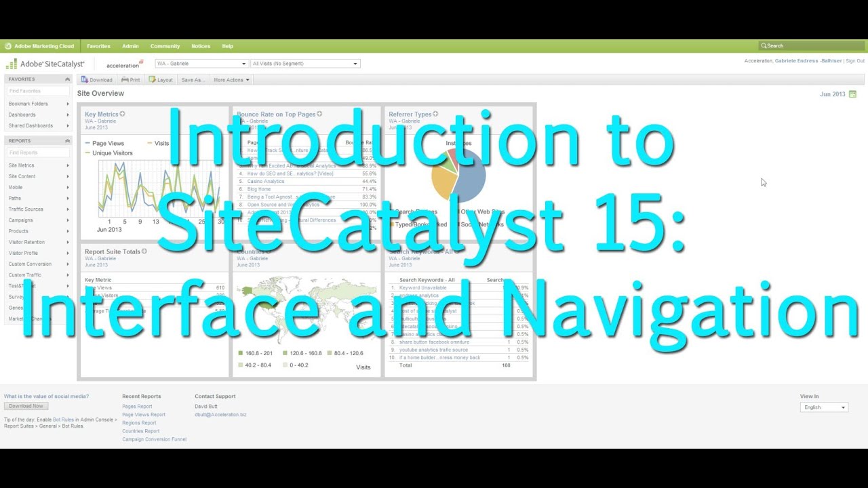Click 'share button facebook omniture' keyword row
The height and width of the screenshot is (488, 868).
[x=459, y=342]
